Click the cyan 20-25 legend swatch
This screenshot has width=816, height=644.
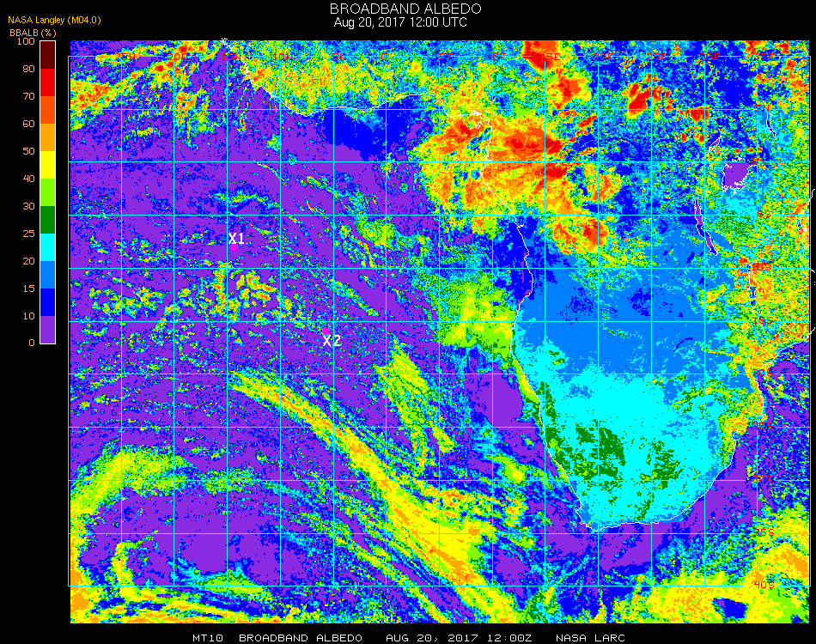[47, 247]
